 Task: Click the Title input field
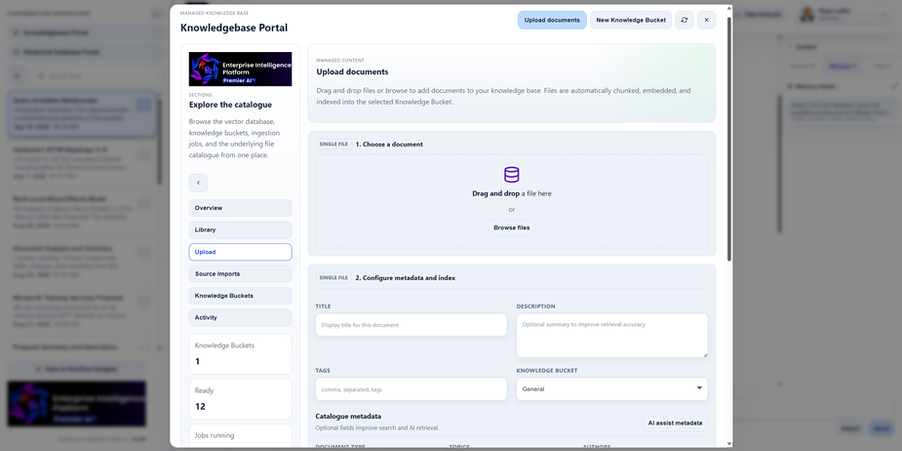point(411,325)
